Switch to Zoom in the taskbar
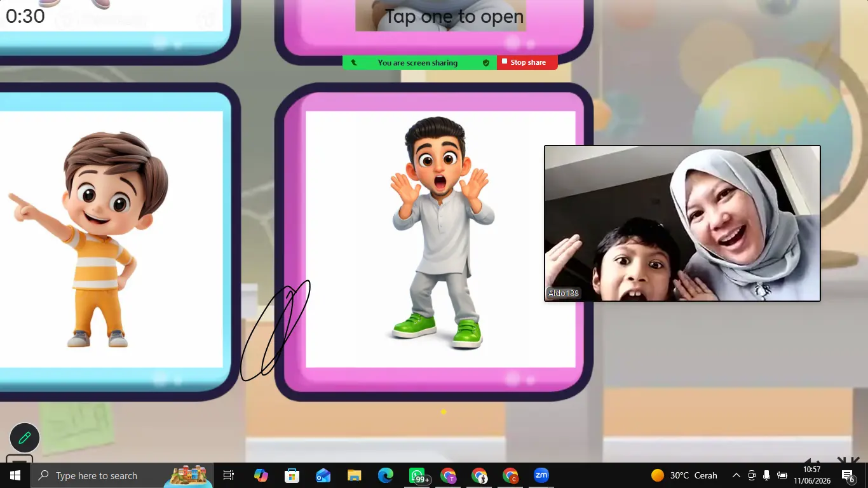868x488 pixels. [x=541, y=475]
